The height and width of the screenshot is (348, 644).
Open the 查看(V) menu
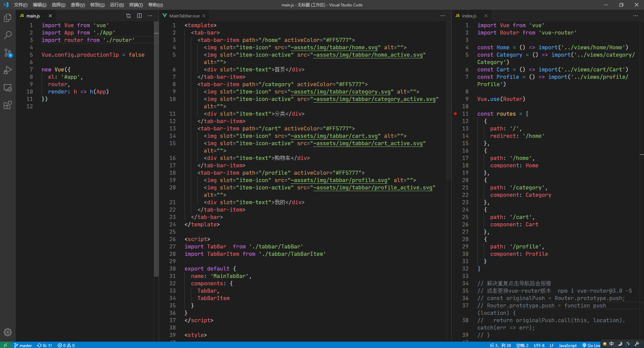click(78, 5)
